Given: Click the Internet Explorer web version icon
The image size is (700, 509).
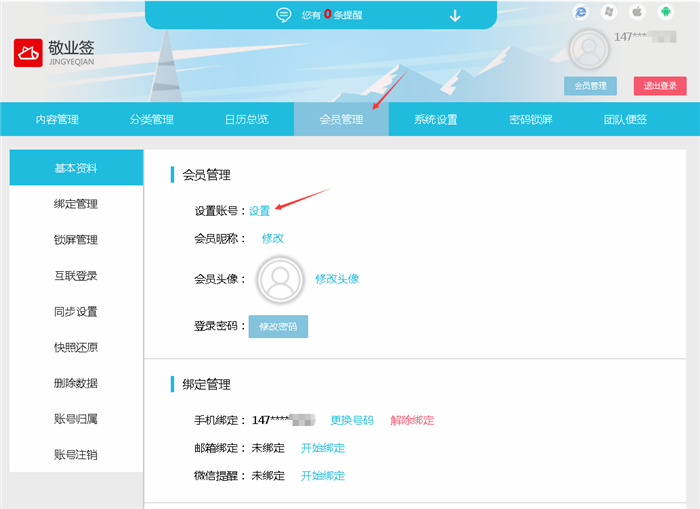Looking at the screenshot, I should (580, 12).
